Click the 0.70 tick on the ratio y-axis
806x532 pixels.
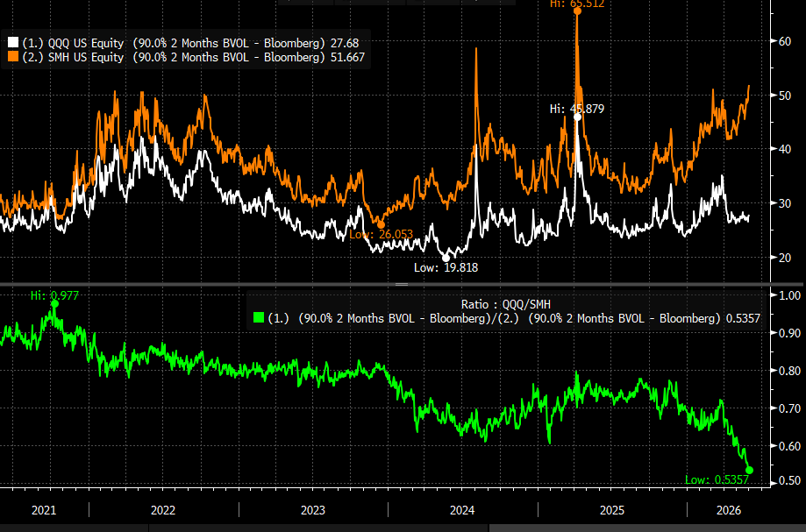coord(790,408)
